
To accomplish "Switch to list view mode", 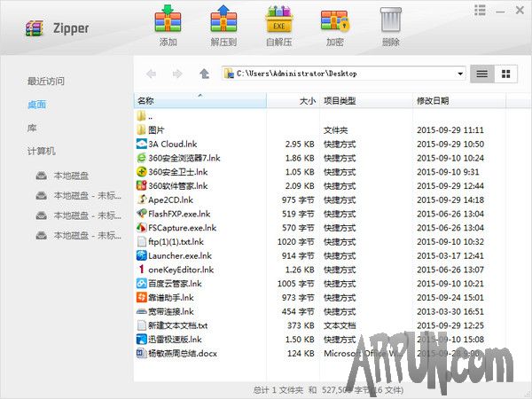I will 481,74.
